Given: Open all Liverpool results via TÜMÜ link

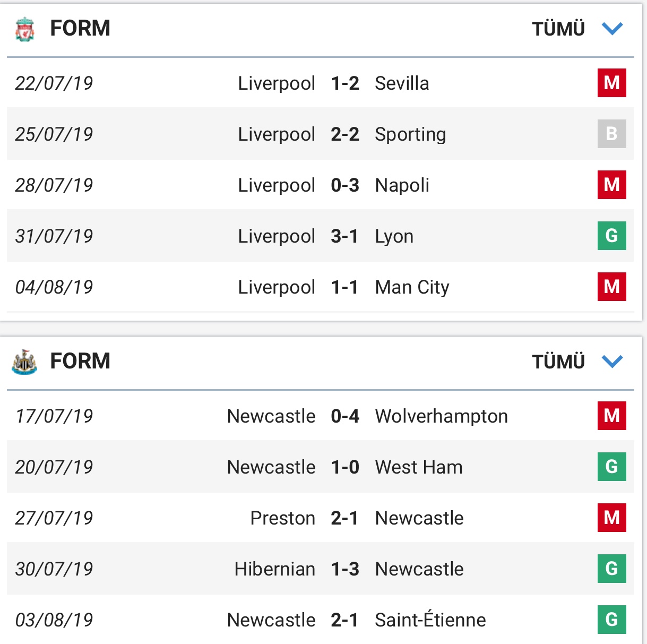Looking at the screenshot, I should point(558,29).
